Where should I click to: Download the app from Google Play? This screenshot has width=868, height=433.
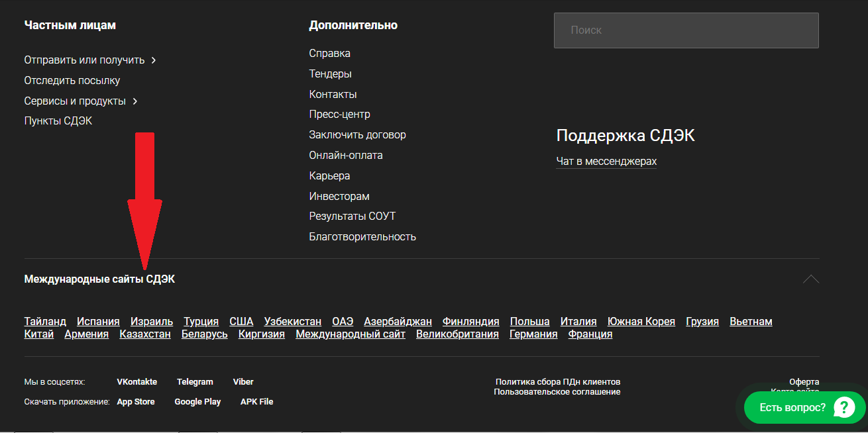(197, 402)
